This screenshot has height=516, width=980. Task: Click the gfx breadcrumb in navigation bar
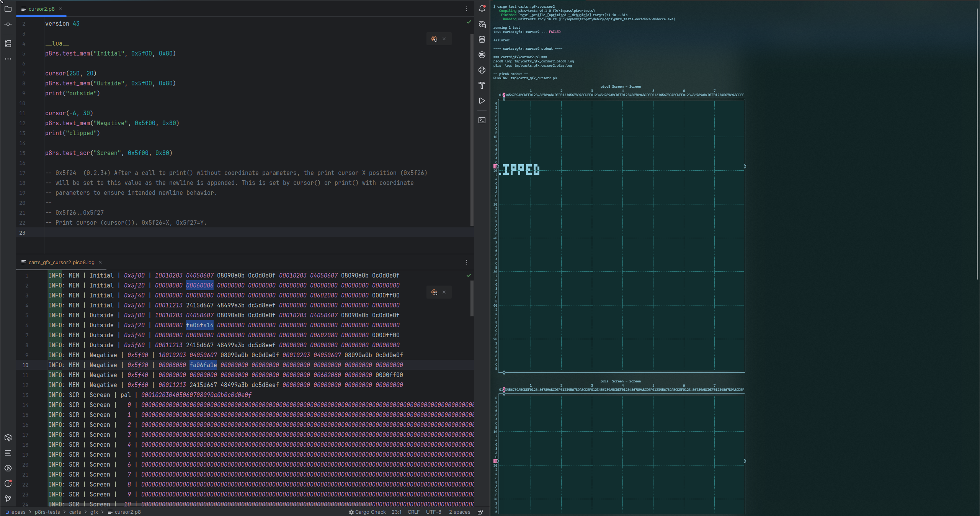coord(94,512)
